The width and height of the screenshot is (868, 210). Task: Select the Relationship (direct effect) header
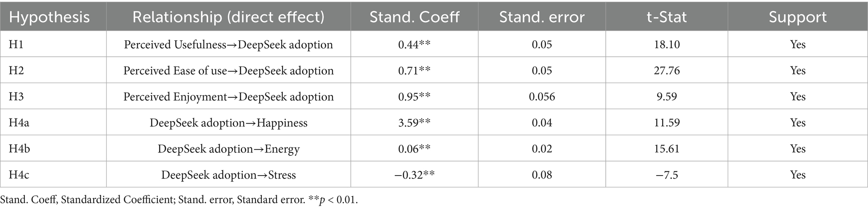228,17
